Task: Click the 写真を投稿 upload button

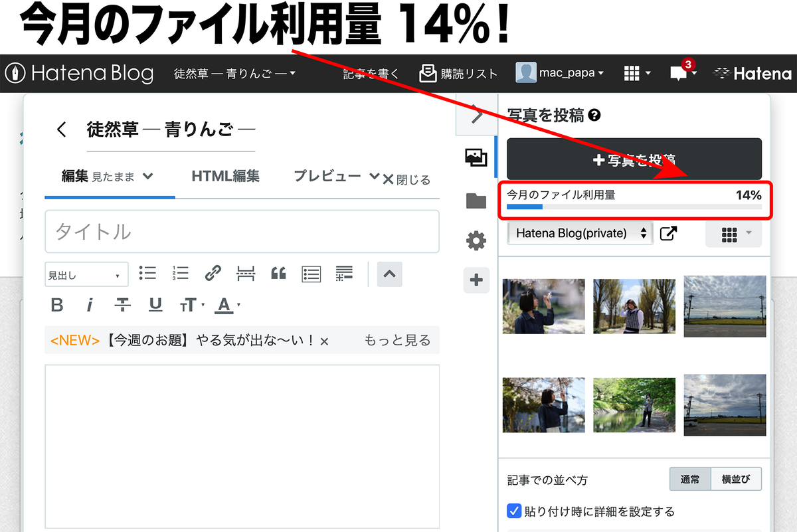Action: [x=634, y=159]
